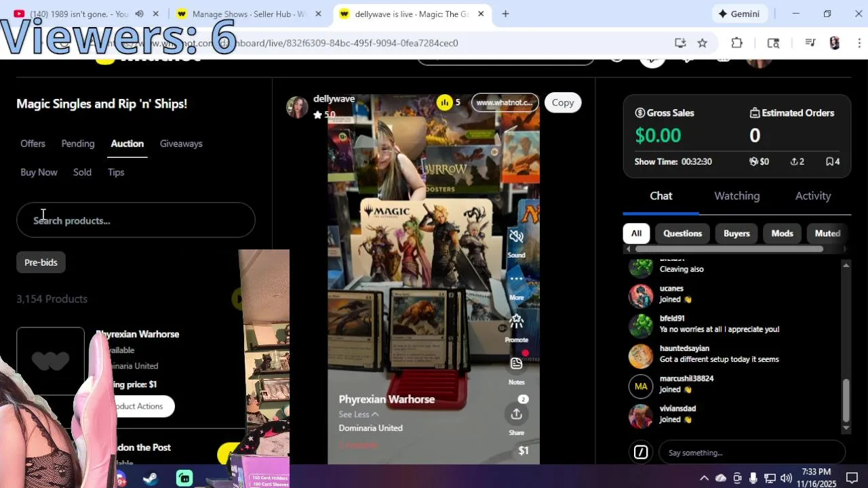Click Chrome profile avatar
This screenshot has width=868, height=488.
(x=835, y=43)
